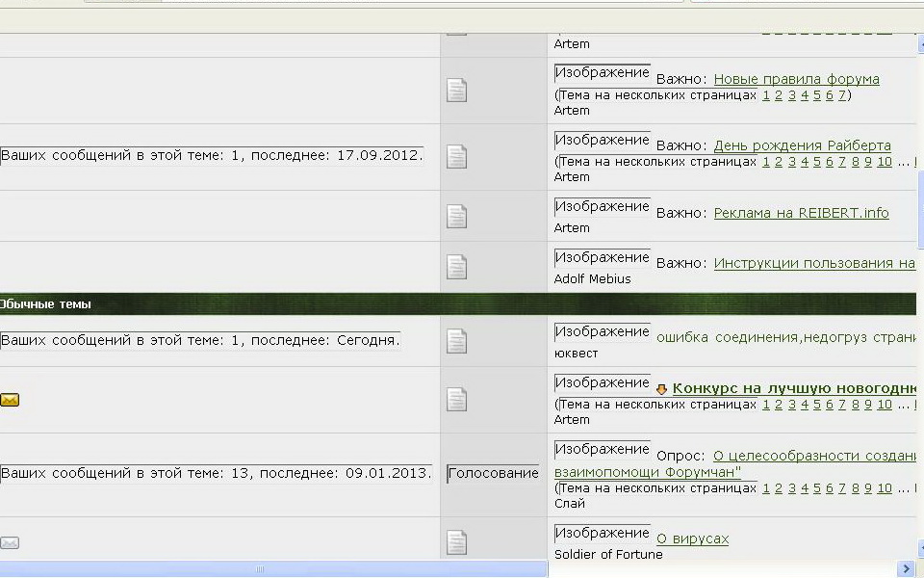The image size is (924, 578).
Task: Click Изображение placeholder in День рождения row
Action: coord(603,141)
